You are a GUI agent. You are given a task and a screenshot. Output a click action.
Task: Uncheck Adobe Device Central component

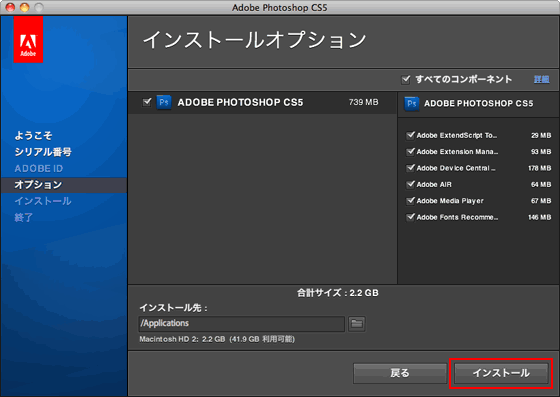click(410, 168)
